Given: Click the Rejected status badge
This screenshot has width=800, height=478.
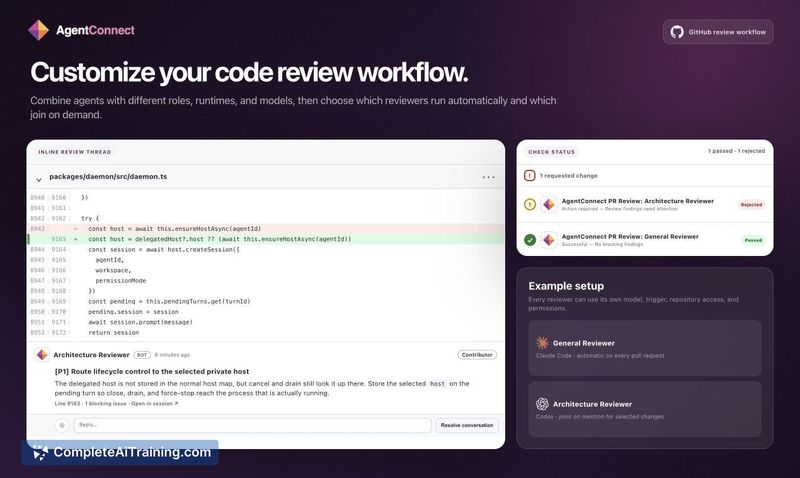Looking at the screenshot, I should click(751, 205).
